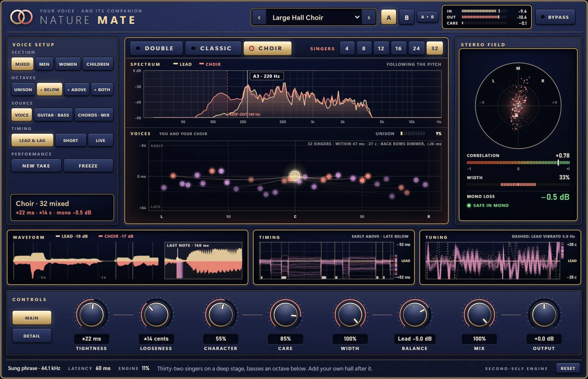Click the Mix value field showing 100%

click(479, 339)
